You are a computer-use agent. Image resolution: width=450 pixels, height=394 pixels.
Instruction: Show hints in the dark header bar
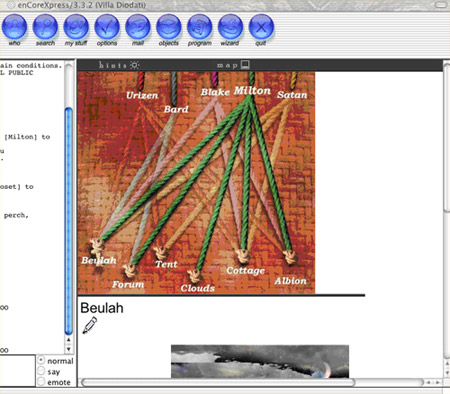click(119, 65)
